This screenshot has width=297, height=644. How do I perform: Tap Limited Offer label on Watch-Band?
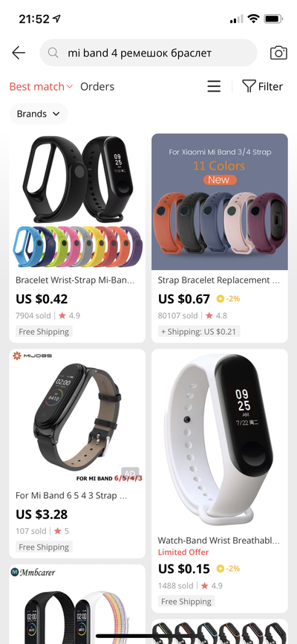[183, 552]
